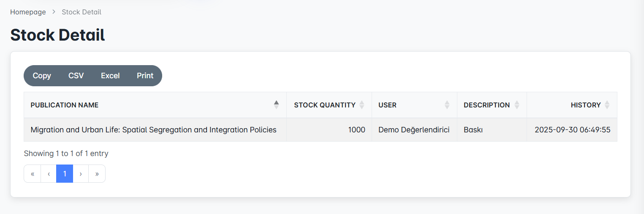This screenshot has width=644, height=214.
Task: Go to previous page with ‹ button
Action: [x=49, y=174]
